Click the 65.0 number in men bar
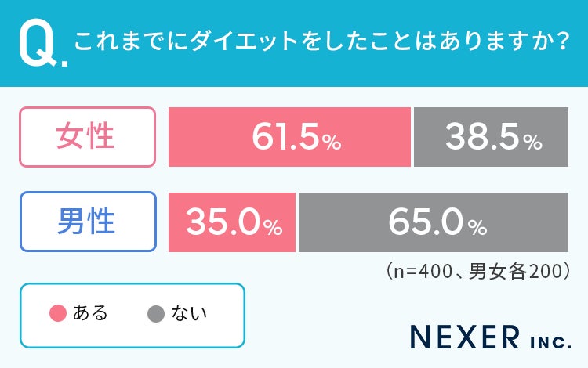 [426, 222]
